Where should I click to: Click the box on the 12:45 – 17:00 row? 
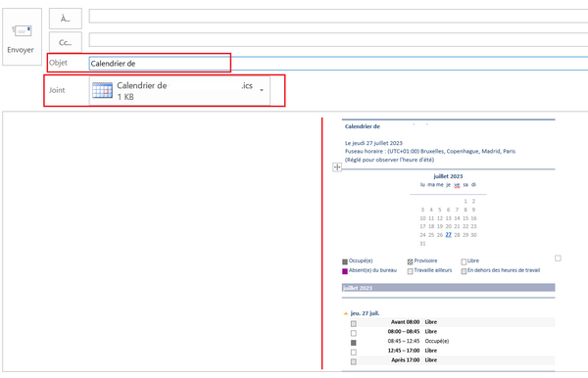pyautogui.click(x=353, y=353)
